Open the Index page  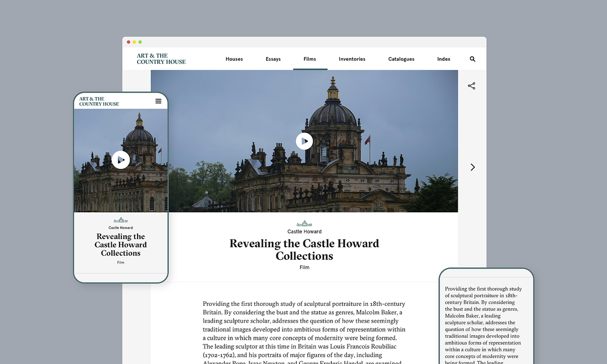444,59
